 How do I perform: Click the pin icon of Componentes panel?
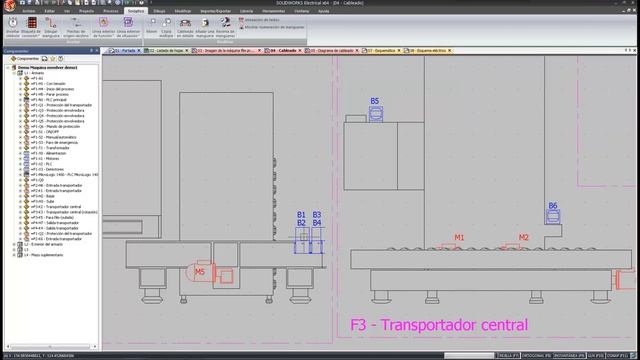(x=91, y=51)
